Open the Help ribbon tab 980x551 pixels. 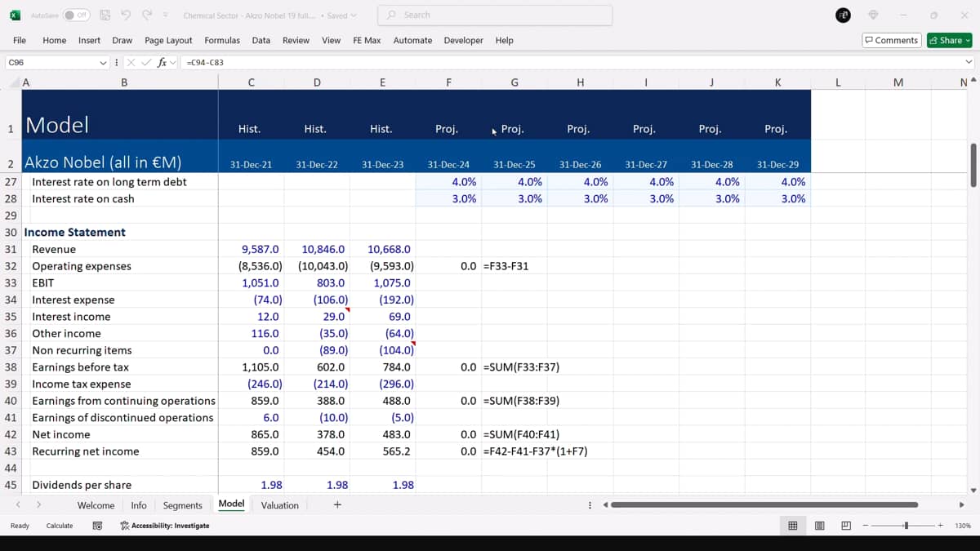(504, 40)
